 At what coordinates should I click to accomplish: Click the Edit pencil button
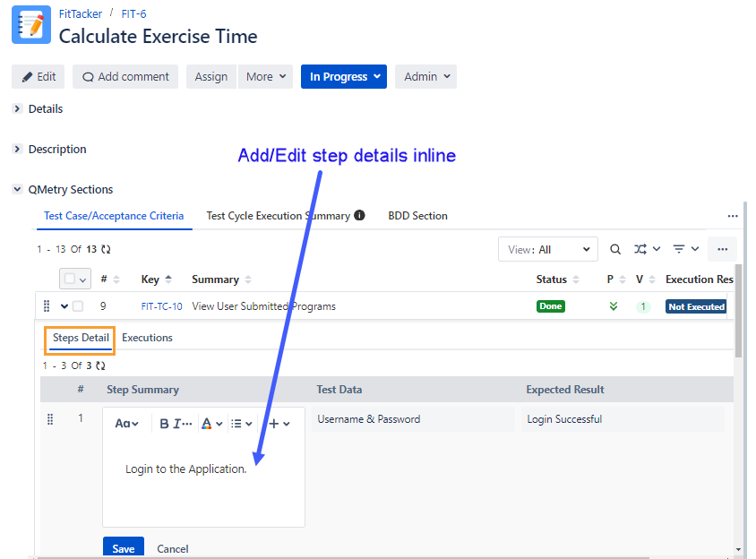(x=39, y=77)
